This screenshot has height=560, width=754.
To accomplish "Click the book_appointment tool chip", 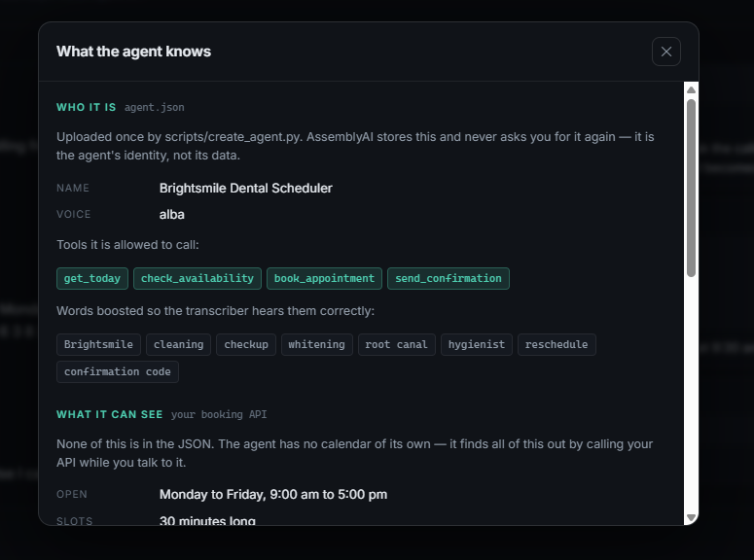I will [324, 278].
